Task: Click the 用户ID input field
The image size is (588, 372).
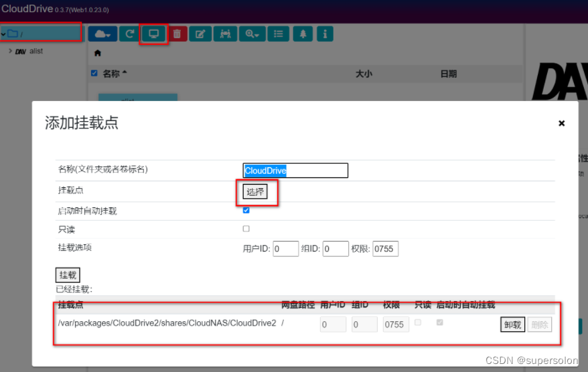Action: click(x=285, y=249)
